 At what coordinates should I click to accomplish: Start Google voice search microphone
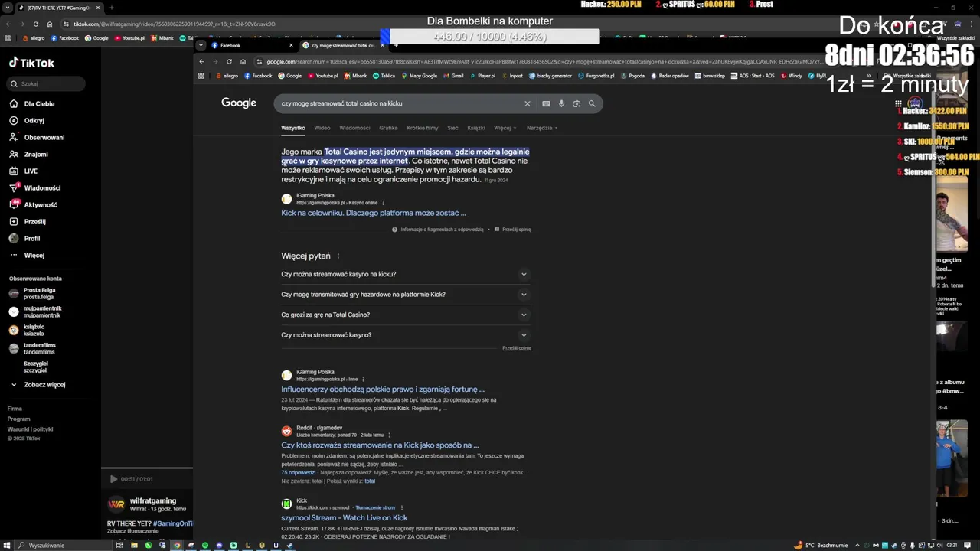coord(561,103)
